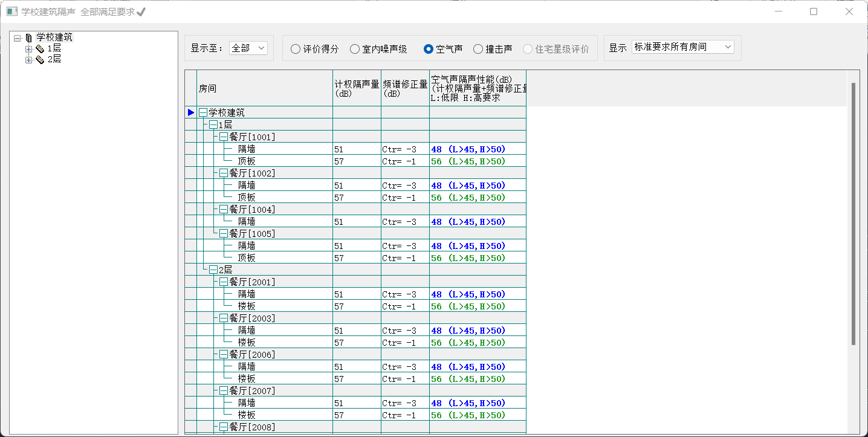868x437 pixels.
Task: Click the 学校建筑 building icon in left tree
Action: click(28, 38)
